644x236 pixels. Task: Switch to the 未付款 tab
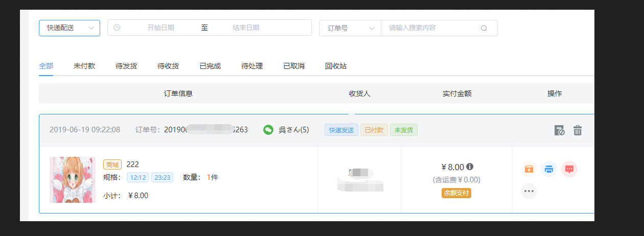[x=84, y=66]
